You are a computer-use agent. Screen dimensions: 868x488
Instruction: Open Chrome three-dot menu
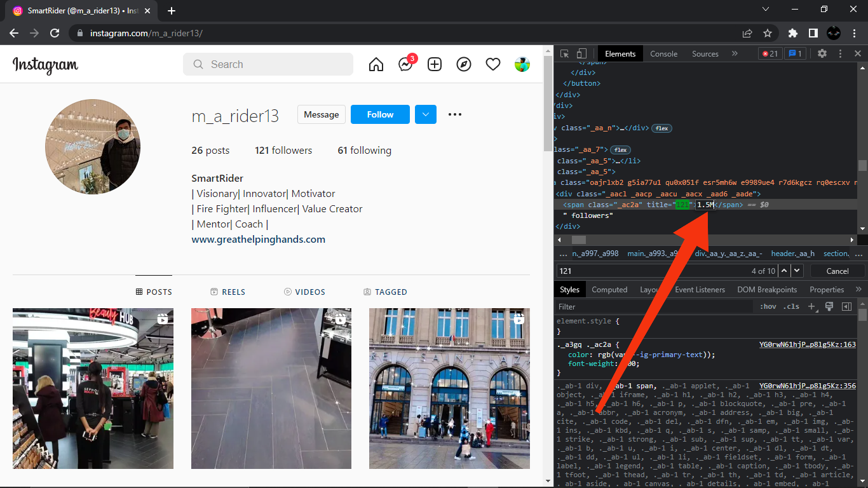point(854,33)
